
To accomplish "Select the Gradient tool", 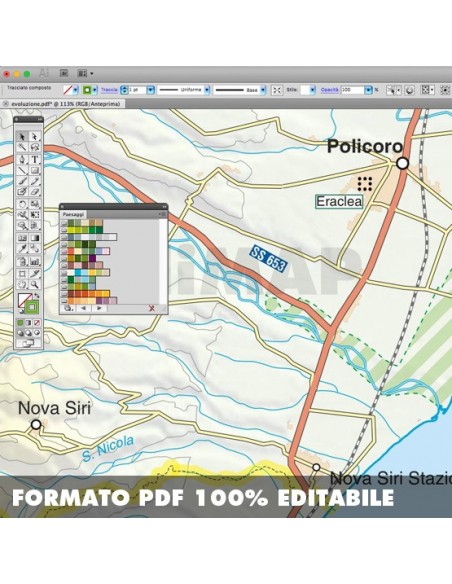I will pos(35,238).
